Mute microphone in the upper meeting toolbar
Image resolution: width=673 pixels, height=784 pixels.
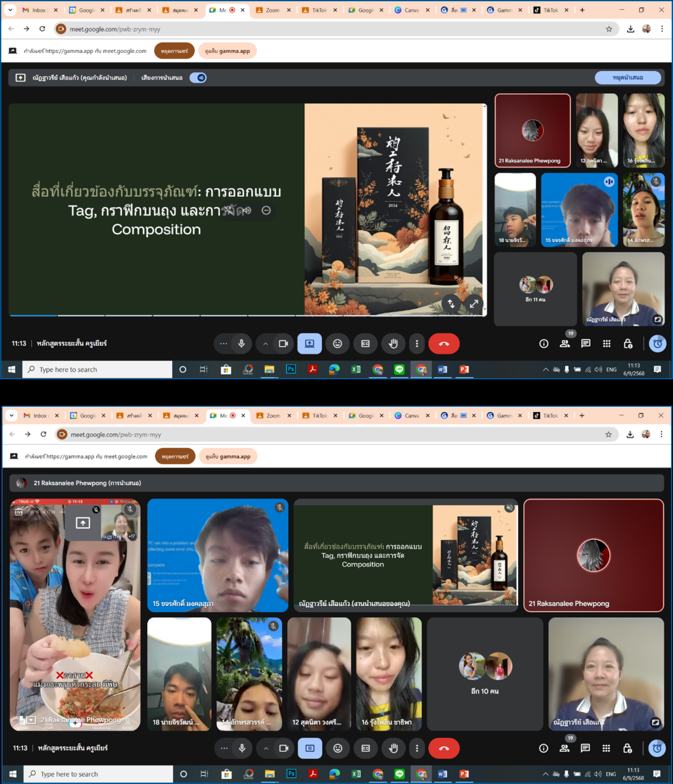tap(241, 344)
